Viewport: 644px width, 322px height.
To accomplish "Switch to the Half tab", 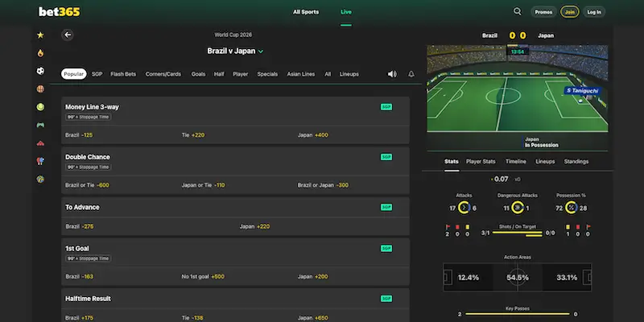I will (219, 74).
